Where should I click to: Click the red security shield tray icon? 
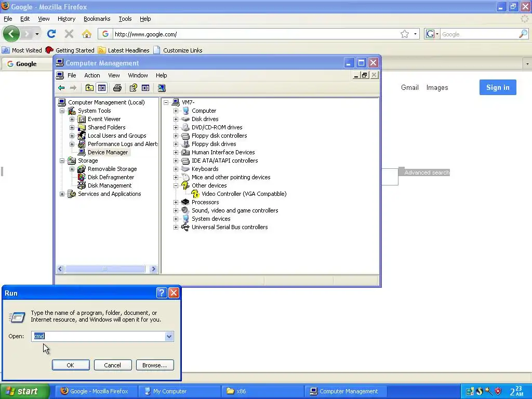[x=498, y=391]
